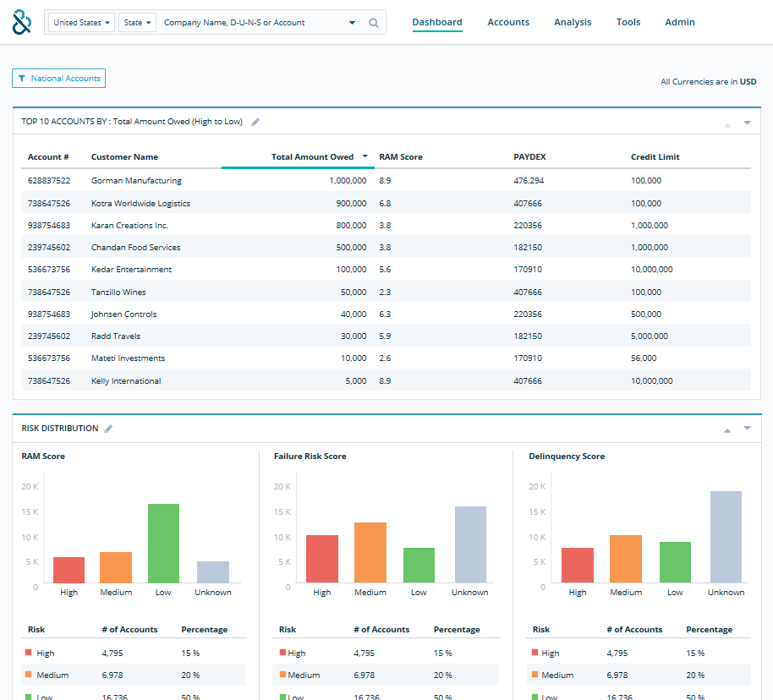Click the Delinquency Score chart title

tap(567, 456)
